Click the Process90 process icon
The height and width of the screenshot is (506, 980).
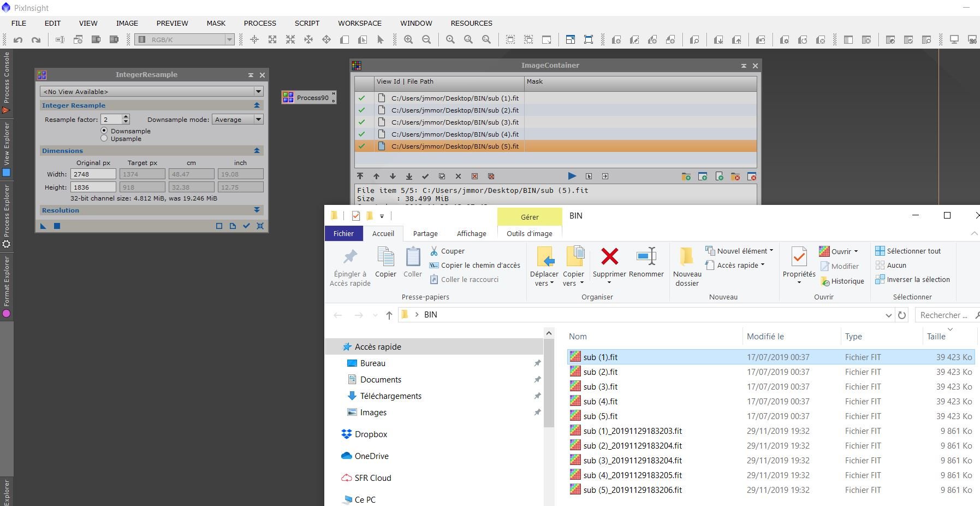click(x=308, y=98)
